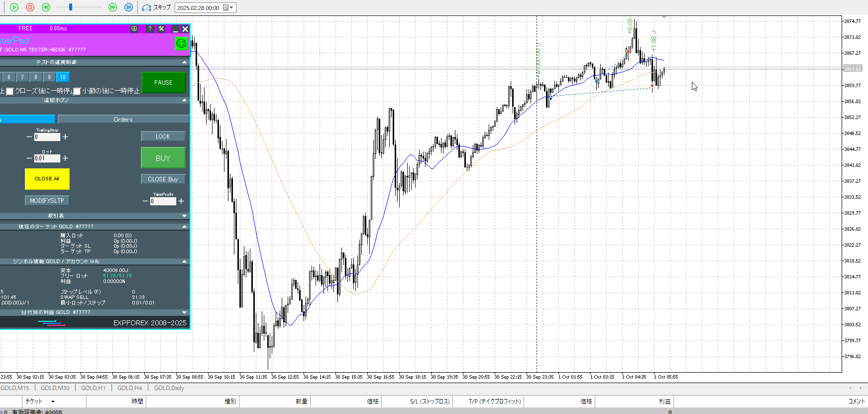868x414 pixels.
Task: Click the green smiley face icon
Action: pos(181,43)
